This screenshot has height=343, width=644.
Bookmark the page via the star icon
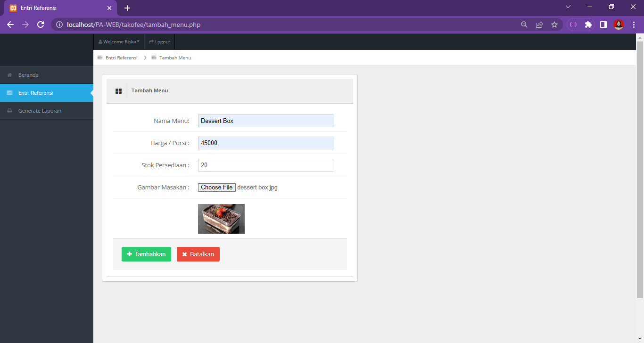tap(554, 24)
